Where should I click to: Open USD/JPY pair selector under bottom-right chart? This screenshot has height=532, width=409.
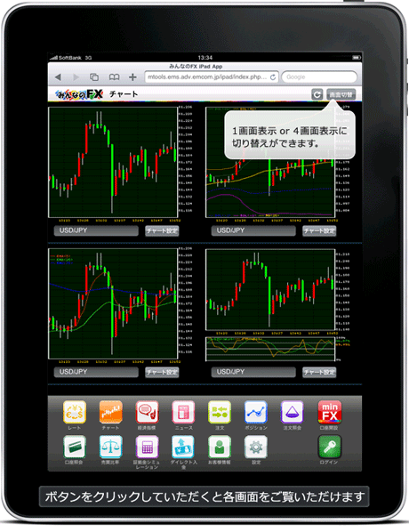[253, 372]
